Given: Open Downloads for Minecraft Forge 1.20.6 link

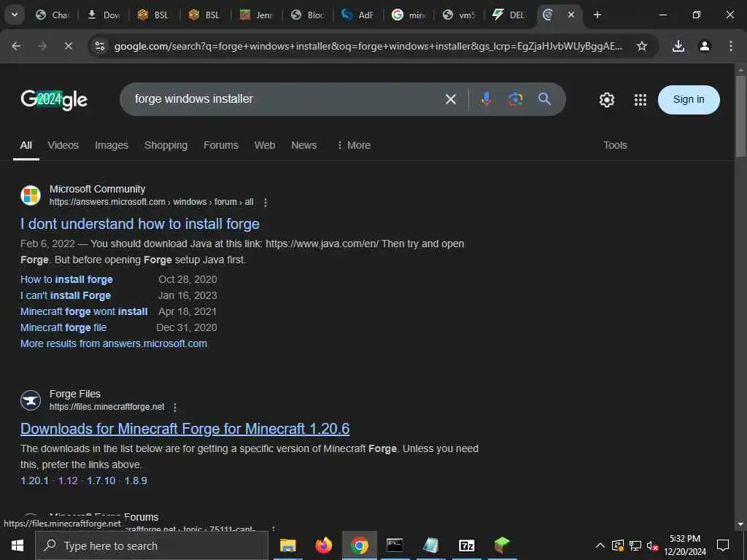Looking at the screenshot, I should [185, 429].
